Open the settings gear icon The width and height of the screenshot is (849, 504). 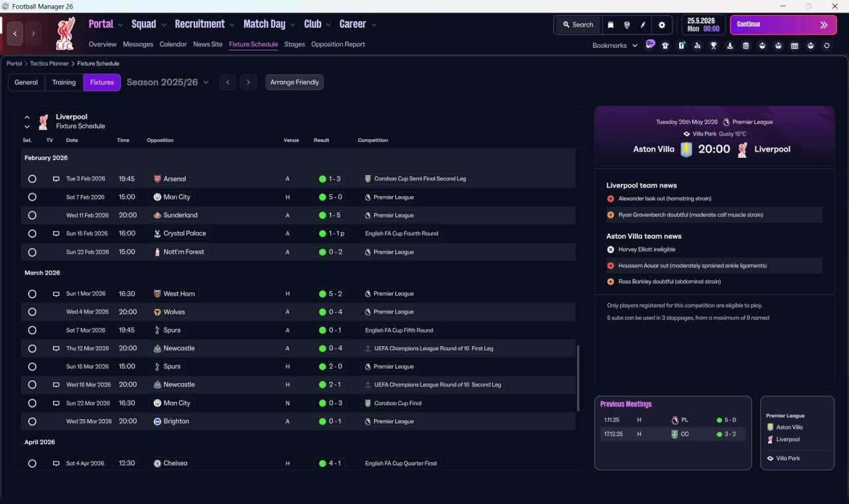[661, 25]
